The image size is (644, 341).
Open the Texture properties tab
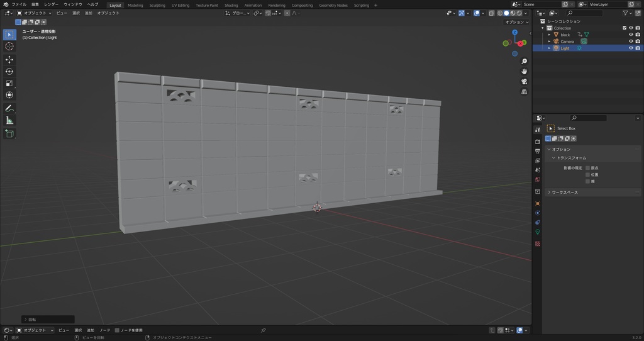click(538, 243)
